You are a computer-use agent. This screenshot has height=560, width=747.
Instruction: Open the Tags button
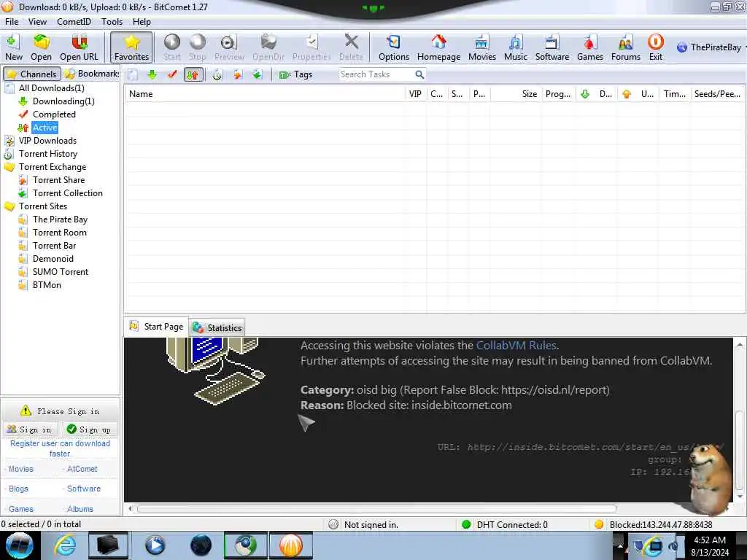[296, 75]
